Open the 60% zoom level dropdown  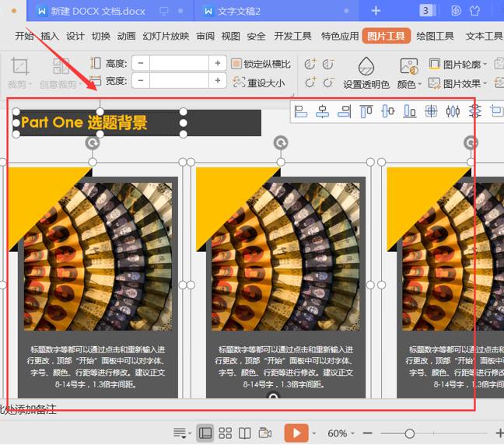coord(341,433)
